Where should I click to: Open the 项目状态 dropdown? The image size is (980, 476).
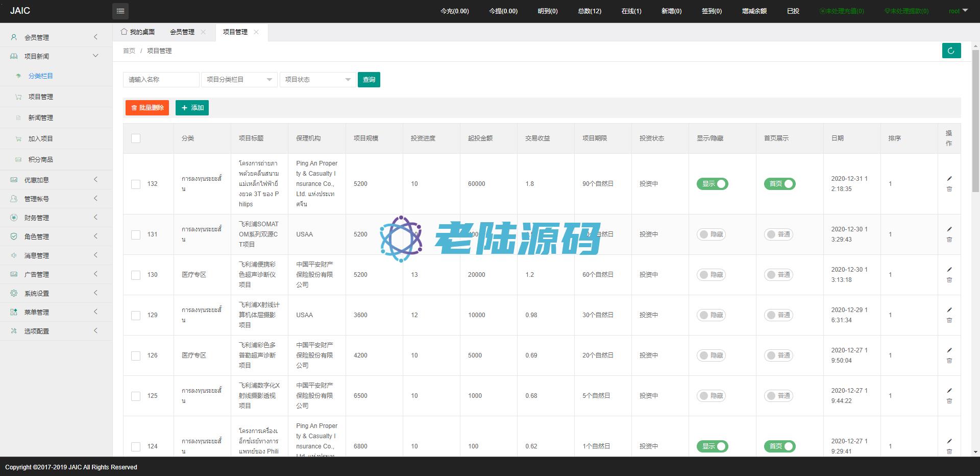[x=317, y=80]
